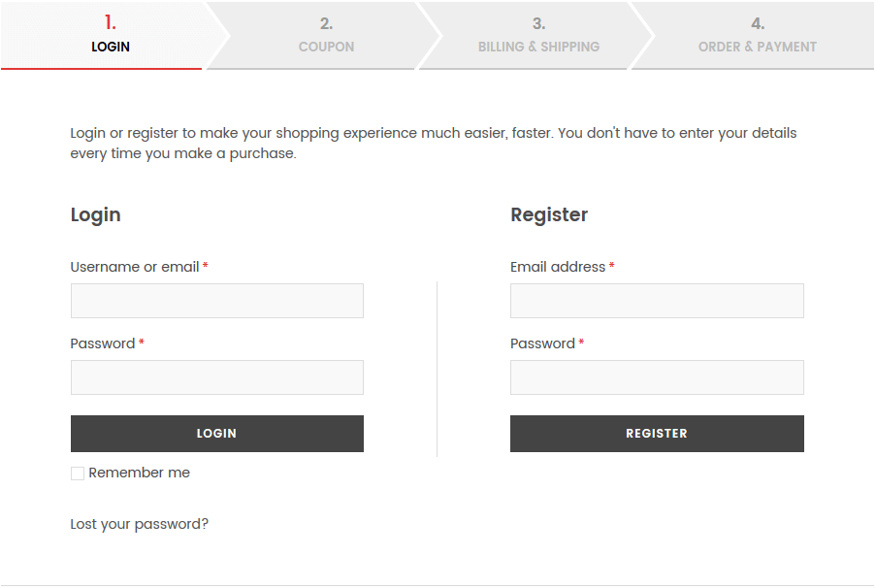Select the Login step tab
876x588 pixels.
click(x=111, y=34)
